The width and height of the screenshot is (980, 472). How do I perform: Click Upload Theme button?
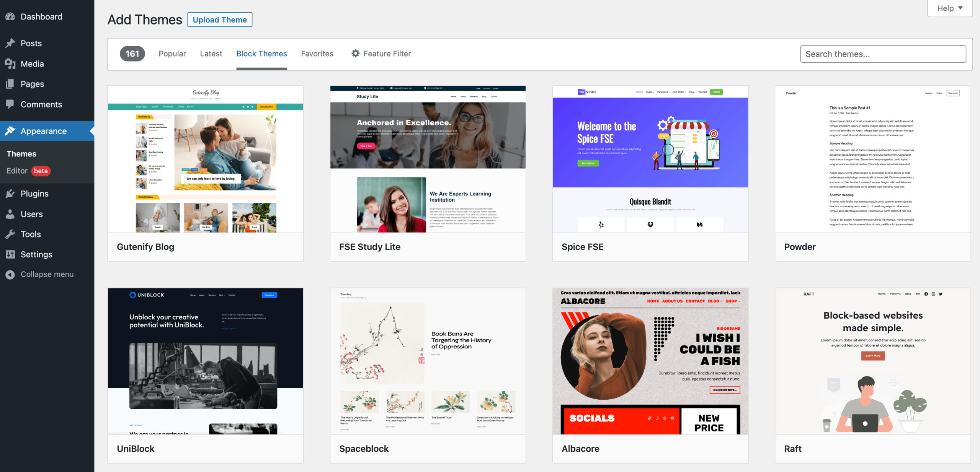pyautogui.click(x=219, y=19)
